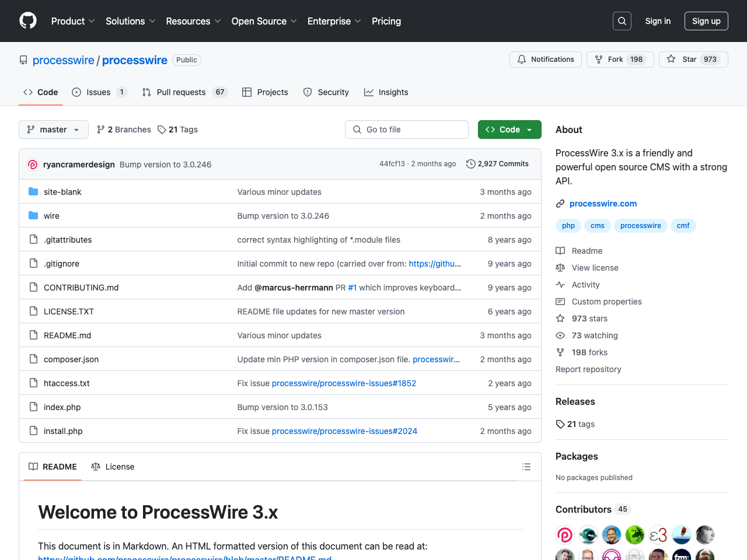Click file icon for .gitattributes
The image size is (747, 560).
pyautogui.click(x=33, y=240)
